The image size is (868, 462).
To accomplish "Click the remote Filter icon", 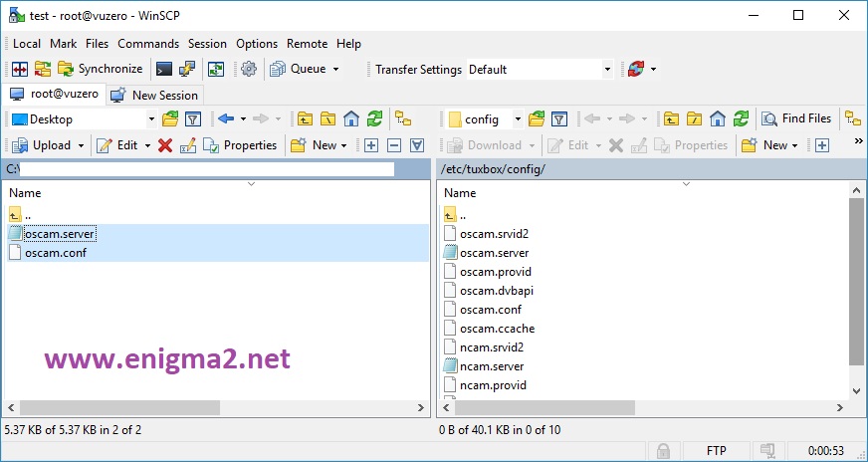I will pos(559,119).
